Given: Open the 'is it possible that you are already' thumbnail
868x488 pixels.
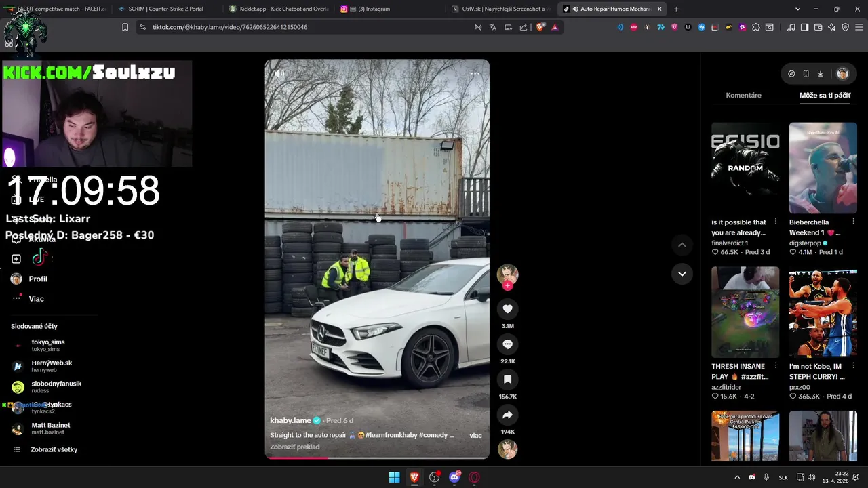Looking at the screenshot, I should tap(745, 167).
